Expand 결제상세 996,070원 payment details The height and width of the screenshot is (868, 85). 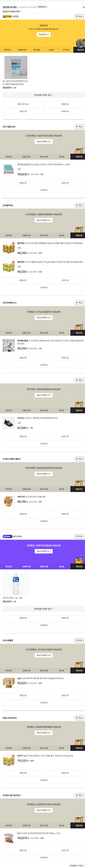coord(11,11)
